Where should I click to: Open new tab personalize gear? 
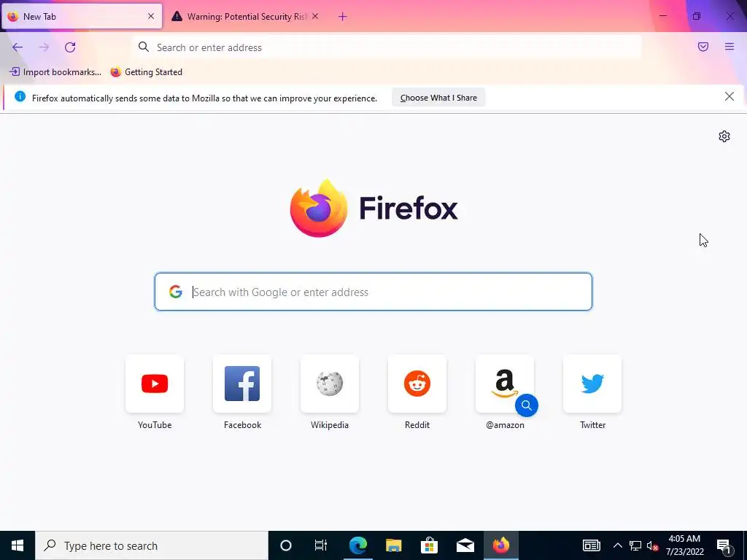pos(724,136)
